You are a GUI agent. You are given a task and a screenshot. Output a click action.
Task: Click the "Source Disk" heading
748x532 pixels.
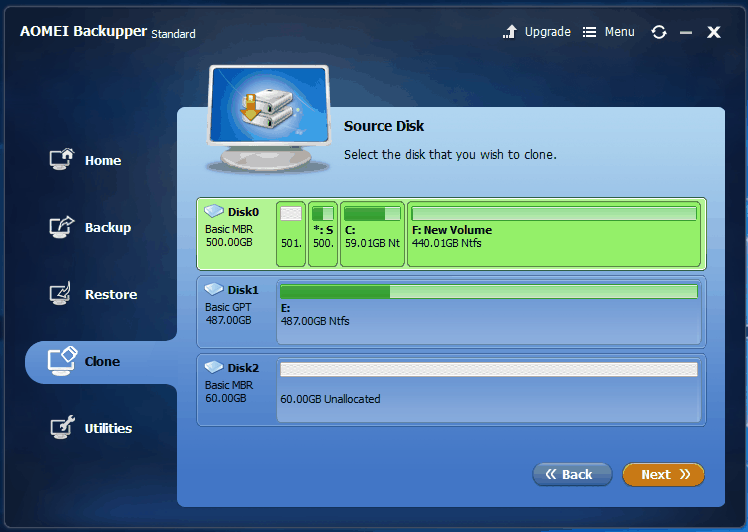pyautogui.click(x=384, y=126)
